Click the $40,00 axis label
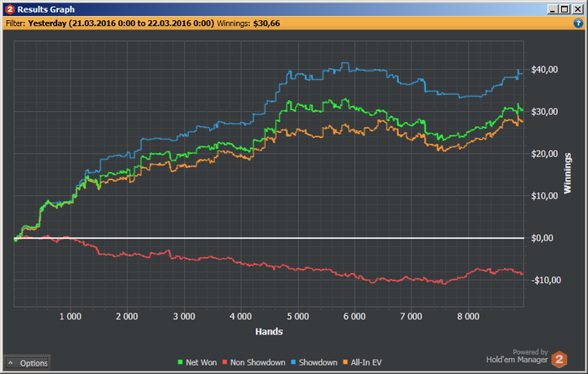Image resolution: width=588 pixels, height=374 pixels. [x=544, y=70]
